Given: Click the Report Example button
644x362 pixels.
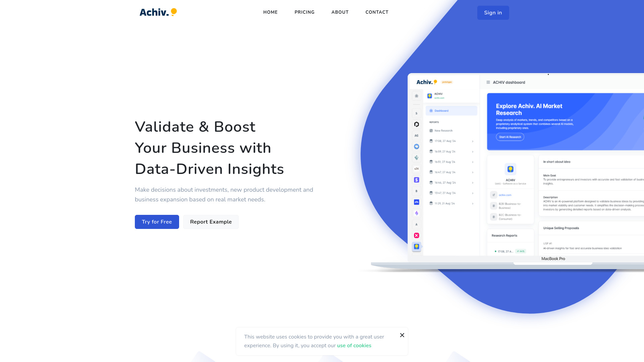Looking at the screenshot, I should coord(211,222).
